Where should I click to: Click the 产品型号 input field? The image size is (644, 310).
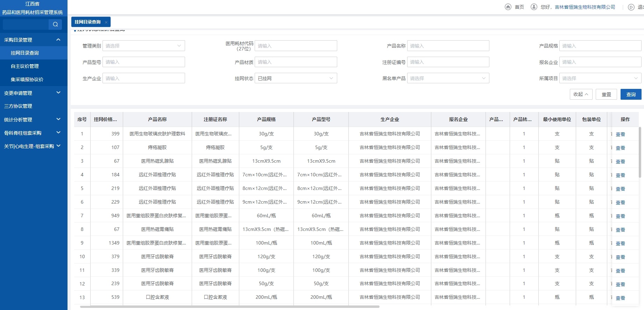tap(143, 62)
